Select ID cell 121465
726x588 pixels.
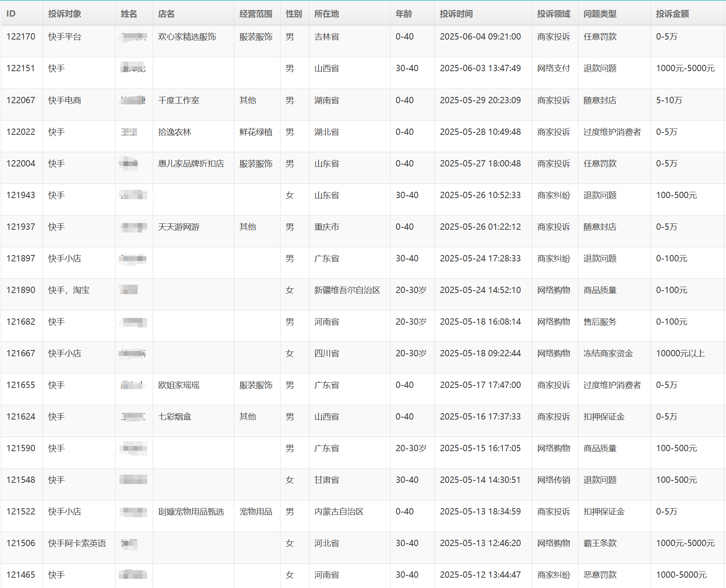point(21,575)
